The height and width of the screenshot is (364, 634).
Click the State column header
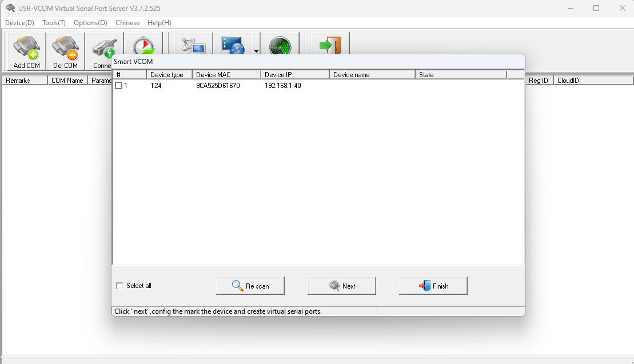[461, 75]
